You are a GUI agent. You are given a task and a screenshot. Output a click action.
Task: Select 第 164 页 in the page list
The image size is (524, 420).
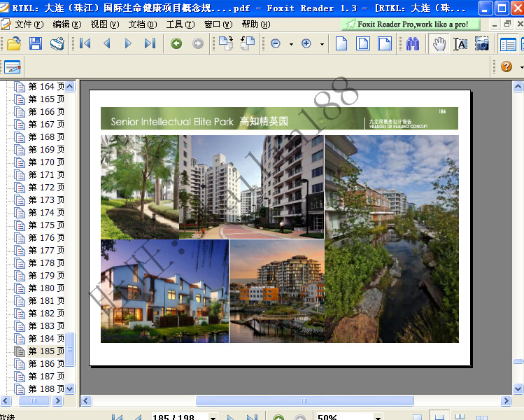point(46,87)
